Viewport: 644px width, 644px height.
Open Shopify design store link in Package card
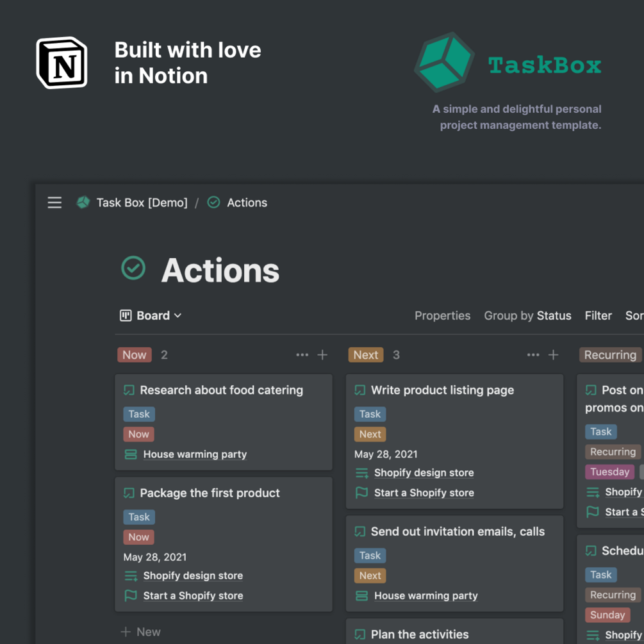(x=193, y=575)
